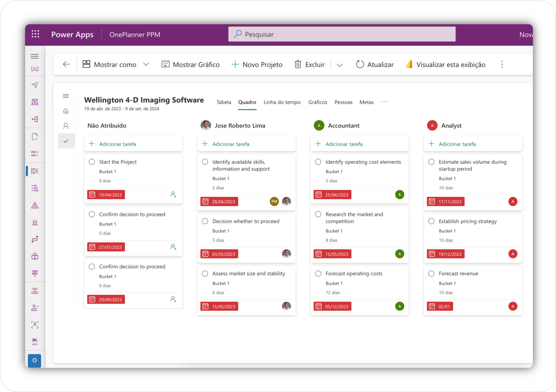Click the hamburger menu icon in left sidebar
The width and height of the screenshot is (556, 392).
pyautogui.click(x=35, y=56)
